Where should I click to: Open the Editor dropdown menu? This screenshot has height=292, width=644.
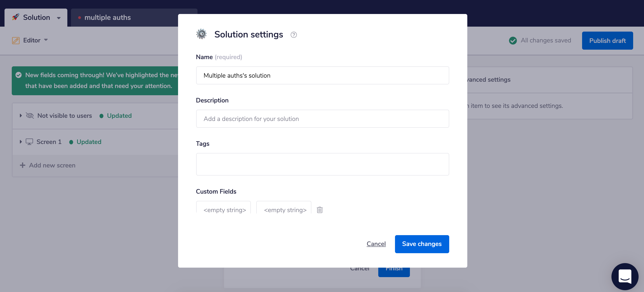46,40
